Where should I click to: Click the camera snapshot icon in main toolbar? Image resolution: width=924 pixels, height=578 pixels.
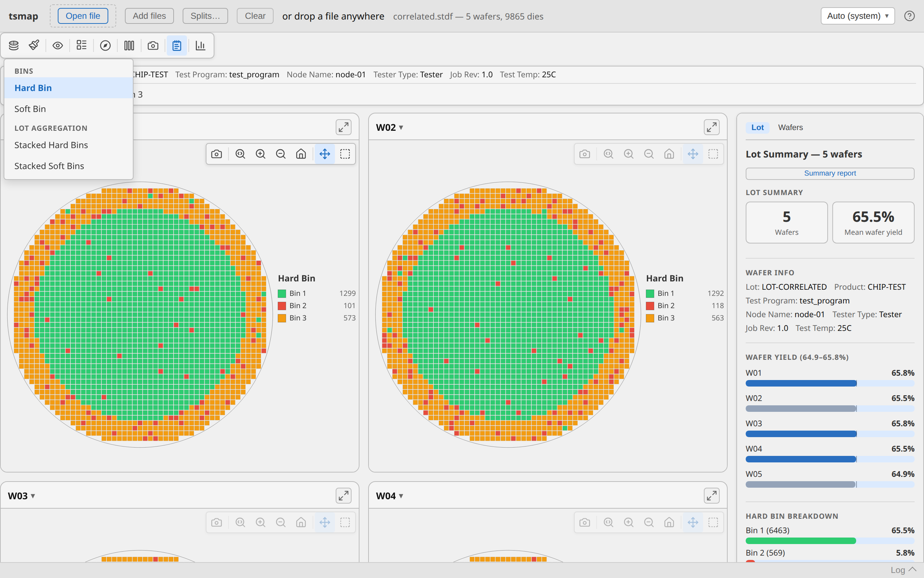pyautogui.click(x=153, y=46)
